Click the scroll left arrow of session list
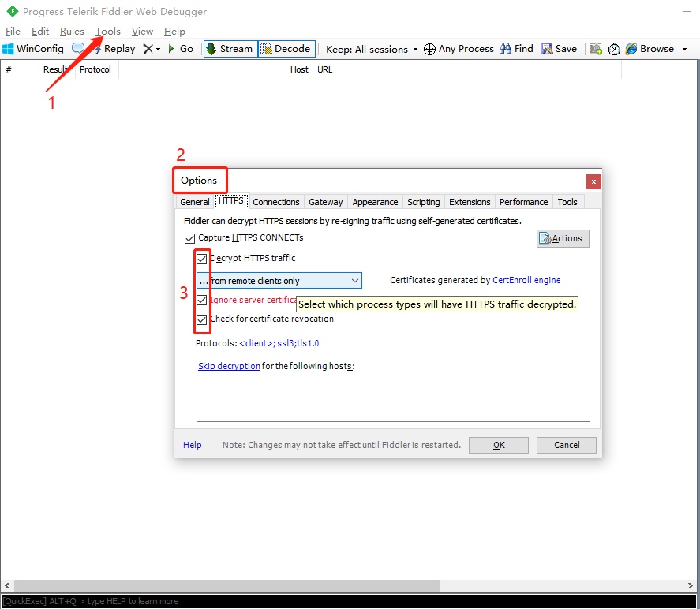This screenshot has height=609, width=700. pyautogui.click(x=7, y=585)
